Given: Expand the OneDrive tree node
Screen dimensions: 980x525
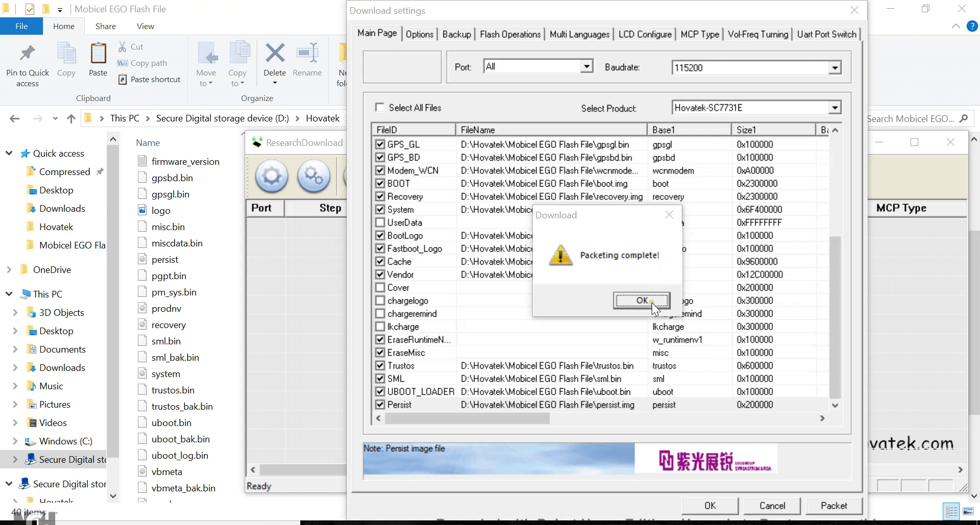Looking at the screenshot, I should 9,270.
